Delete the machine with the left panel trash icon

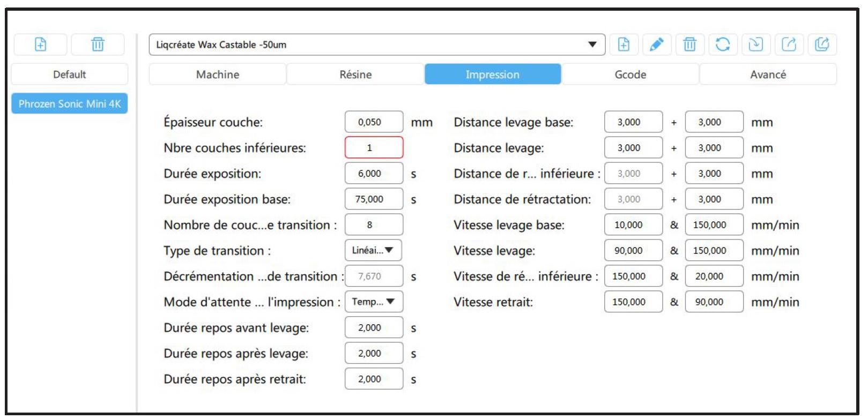pyautogui.click(x=98, y=44)
